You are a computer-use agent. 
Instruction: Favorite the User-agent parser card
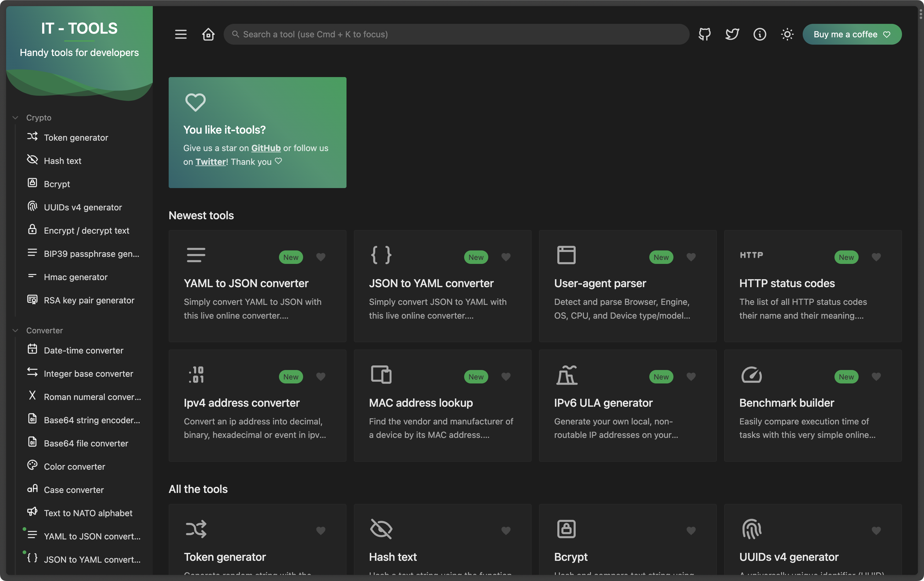click(x=691, y=257)
